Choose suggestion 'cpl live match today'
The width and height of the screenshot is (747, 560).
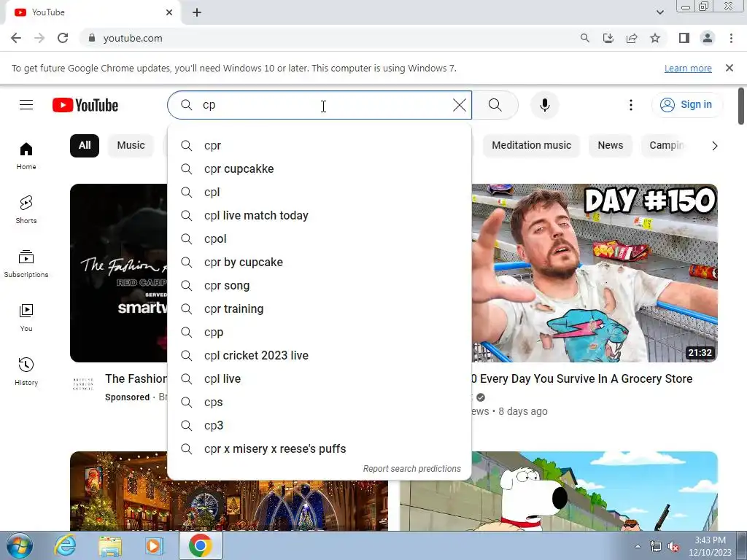320,215
